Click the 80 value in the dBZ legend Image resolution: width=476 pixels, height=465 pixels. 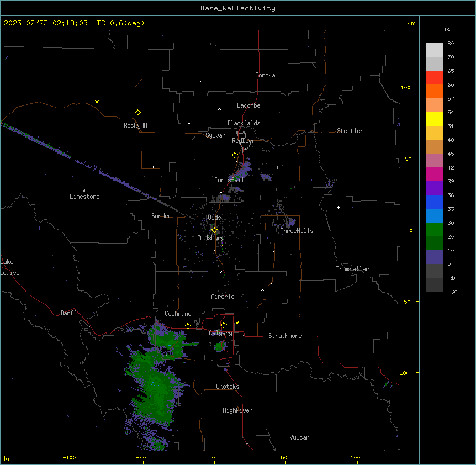[x=451, y=44]
